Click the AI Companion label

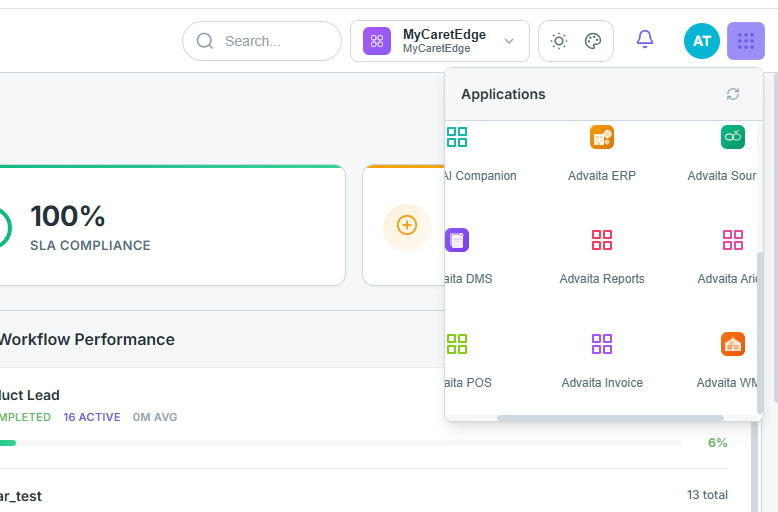tap(480, 176)
